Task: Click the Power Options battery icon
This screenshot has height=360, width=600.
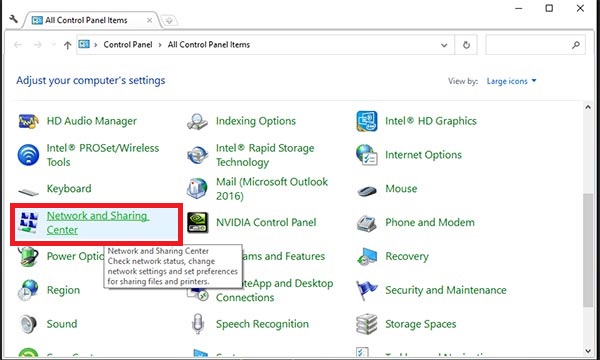Action: (x=28, y=256)
